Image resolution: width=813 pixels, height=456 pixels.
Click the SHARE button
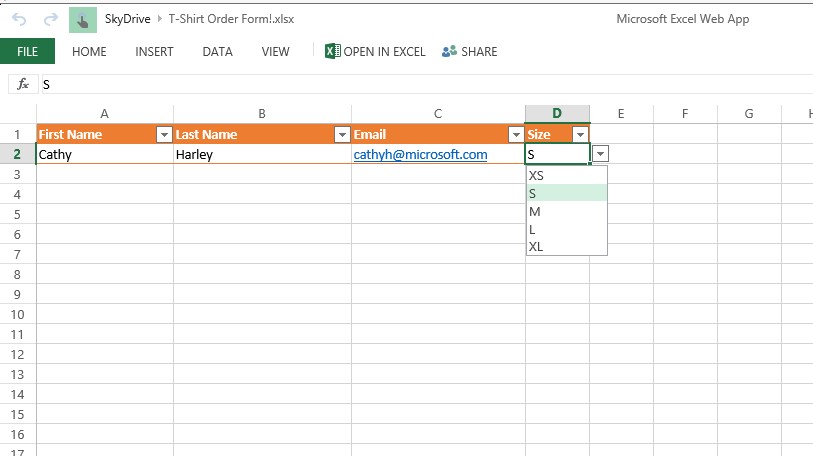click(x=469, y=51)
